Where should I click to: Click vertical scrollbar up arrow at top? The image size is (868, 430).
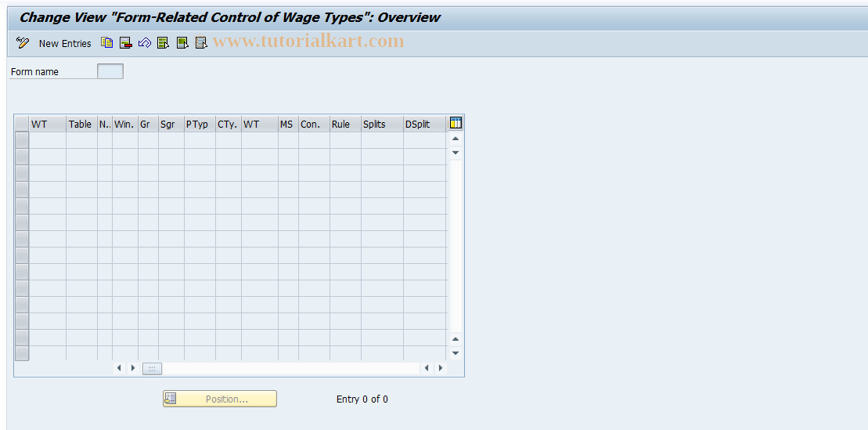pos(456,139)
